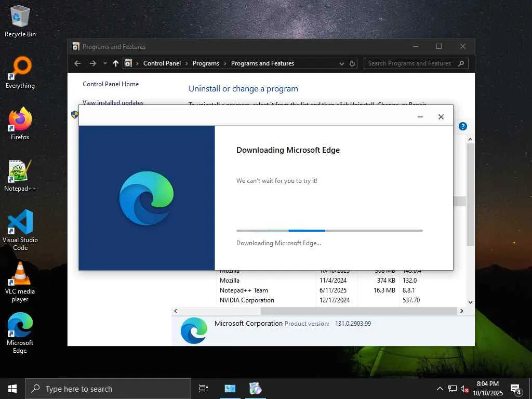Open VLC media player shortcut
The image size is (532, 399).
click(x=20, y=282)
